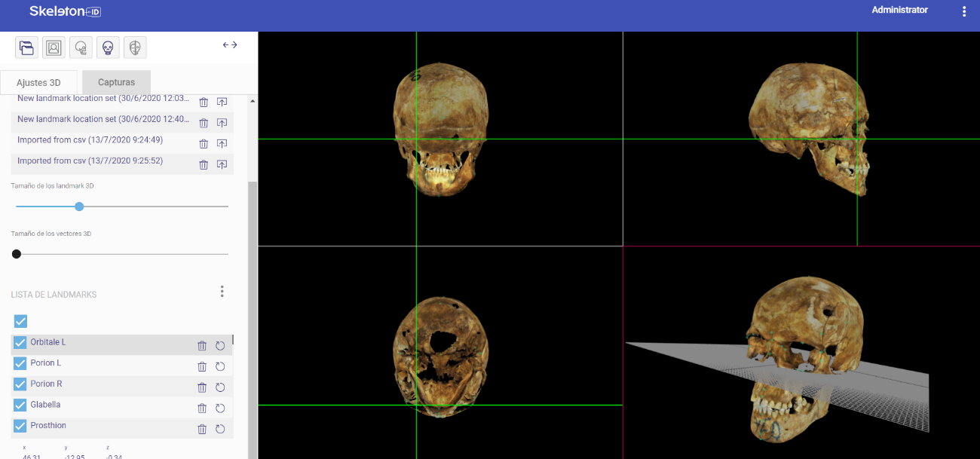Collapse the side panel using arrows icon
980x459 pixels.
click(x=230, y=45)
